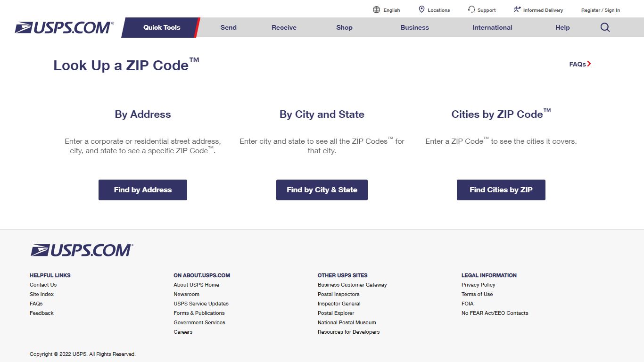Click the Support headset icon
Viewport: 644px width, 362px height.
pos(471,9)
